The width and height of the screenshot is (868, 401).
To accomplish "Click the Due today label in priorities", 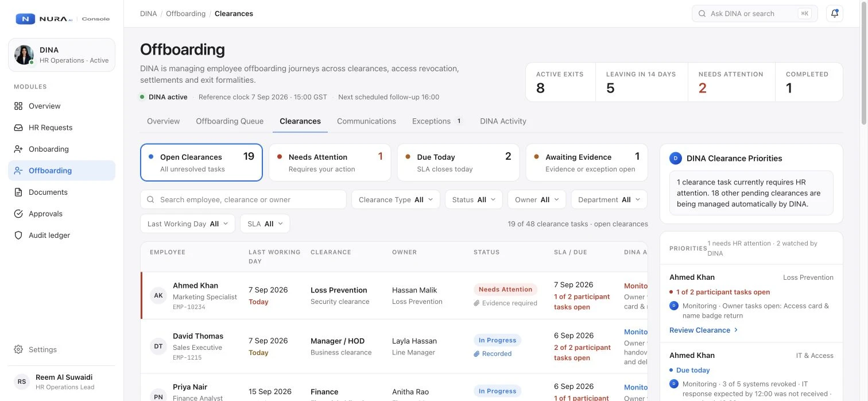I will tap(693, 371).
